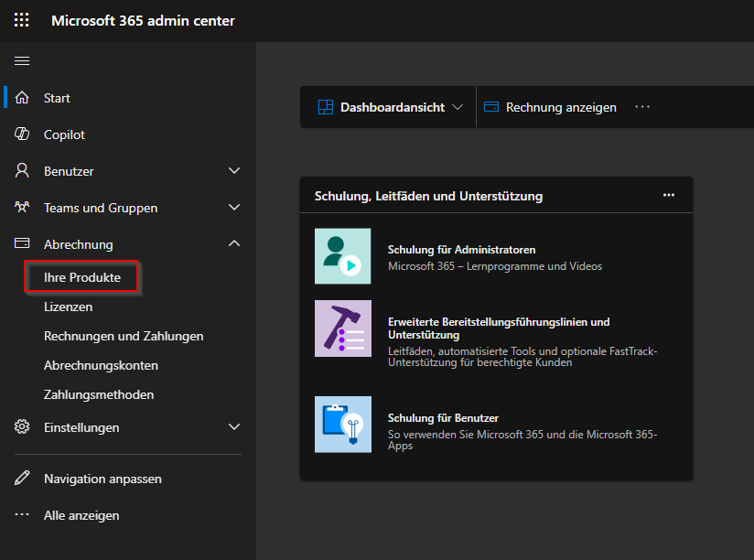Viewport: 754px width, 560px height.
Task: Go to Start in navigation
Action: tap(57, 98)
